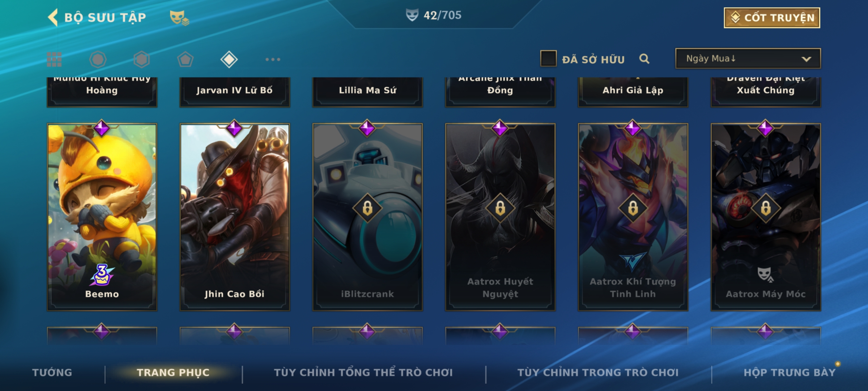Go back using the Bộ Sưu Tập arrow

pos(53,17)
